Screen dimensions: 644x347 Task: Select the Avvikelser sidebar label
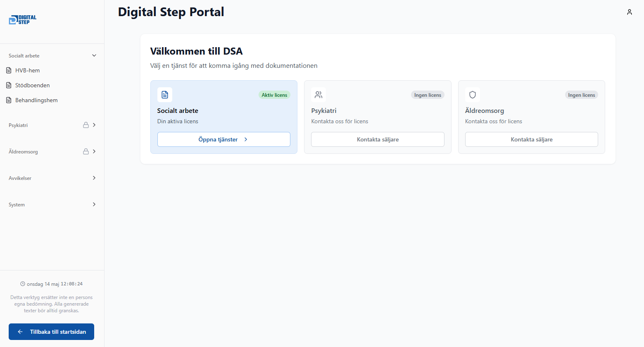click(20, 178)
